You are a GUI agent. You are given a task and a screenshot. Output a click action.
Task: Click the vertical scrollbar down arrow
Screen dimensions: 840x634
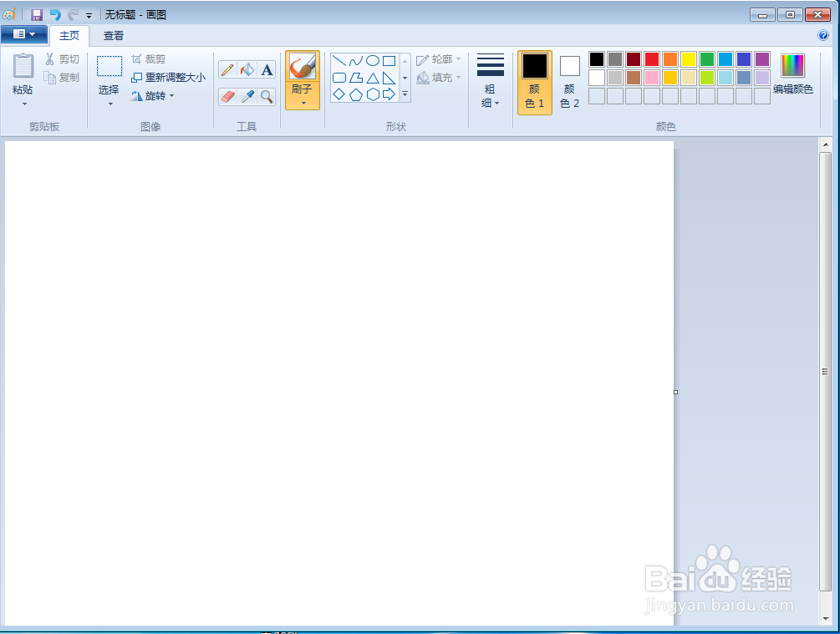tap(826, 618)
